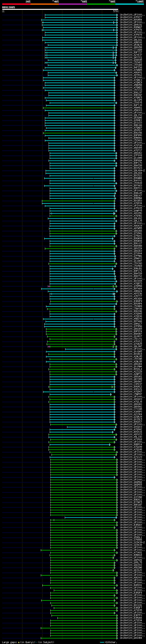This screenshot has height=644, width=146.
Task: Select UniRef100_Q63120 label
Action: [x=131, y=570]
